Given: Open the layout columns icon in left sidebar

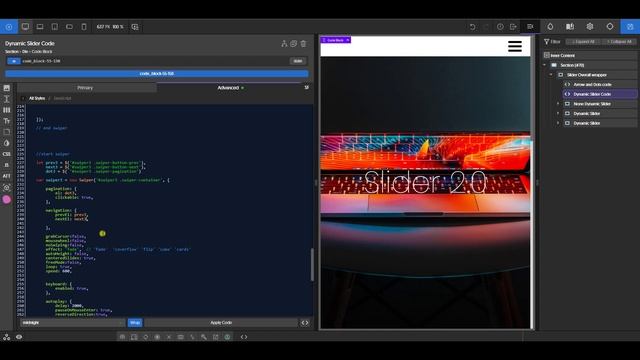Looking at the screenshot, I should pos(7,110).
